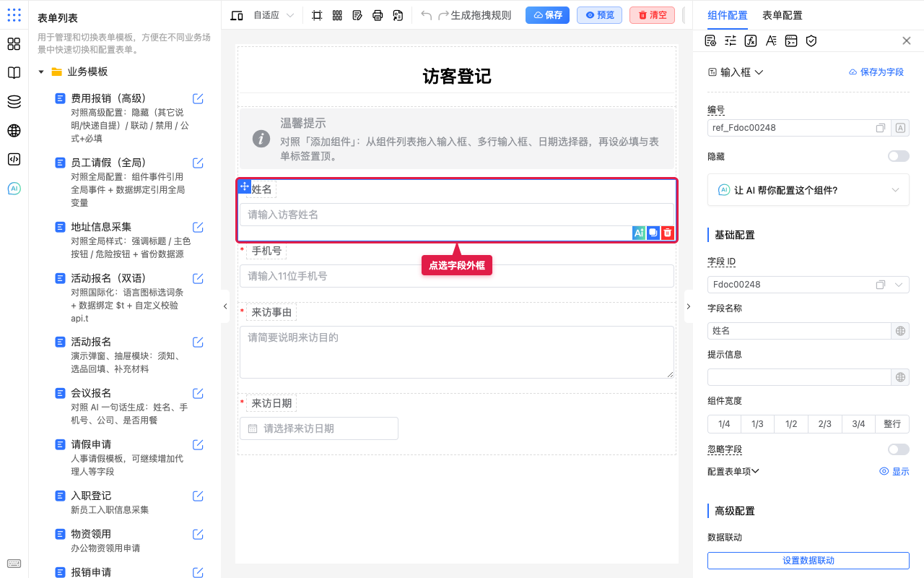Image resolution: width=924 pixels, height=578 pixels.
Task: Edit the 员工请假（全局） template
Action: 198,163
